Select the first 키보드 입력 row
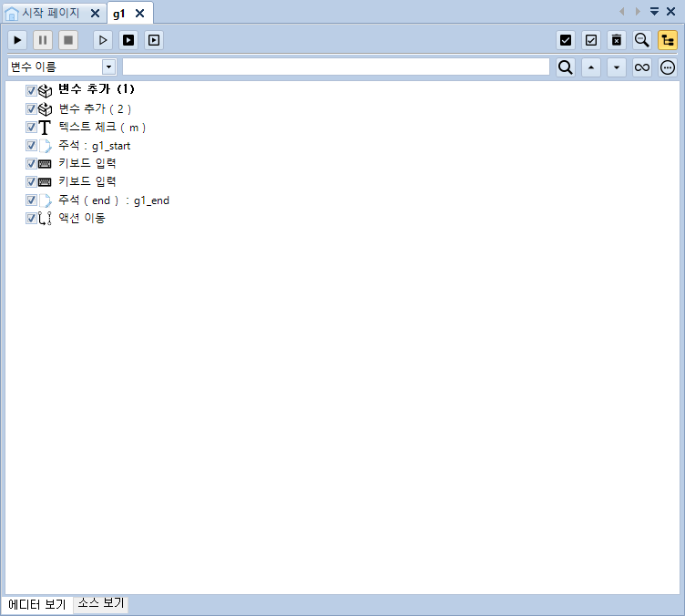 click(x=87, y=163)
